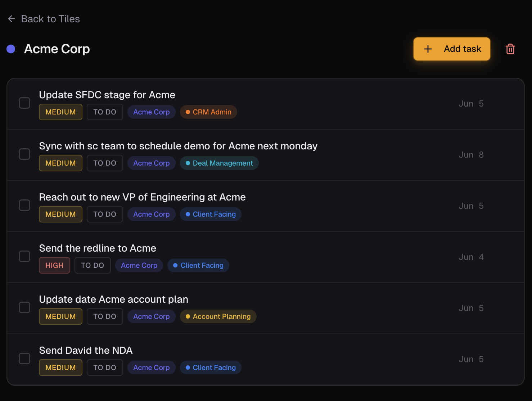Open Reach out to new VP of Engineering title
Image resolution: width=532 pixels, height=401 pixels.
[142, 197]
